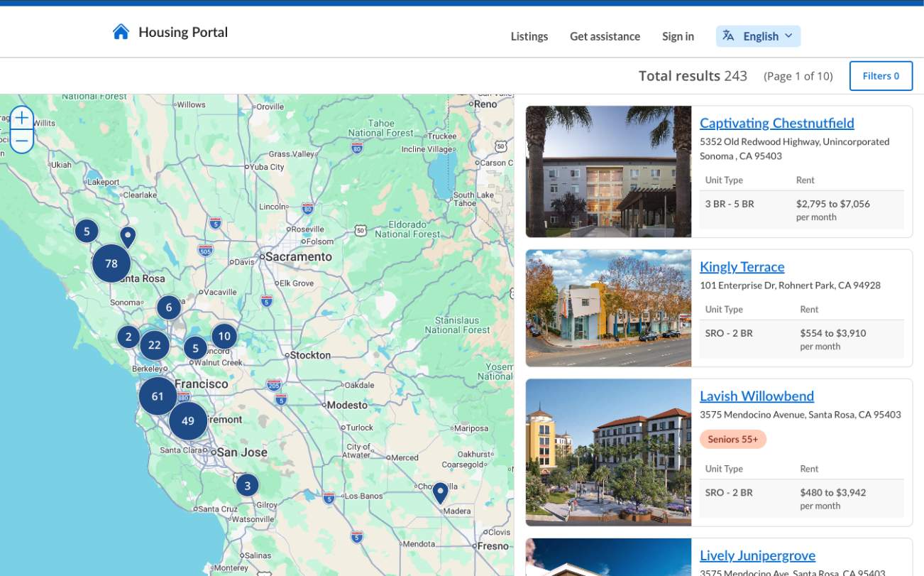
Task: Open the Captivating Chestnutfield listing
Action: point(777,123)
